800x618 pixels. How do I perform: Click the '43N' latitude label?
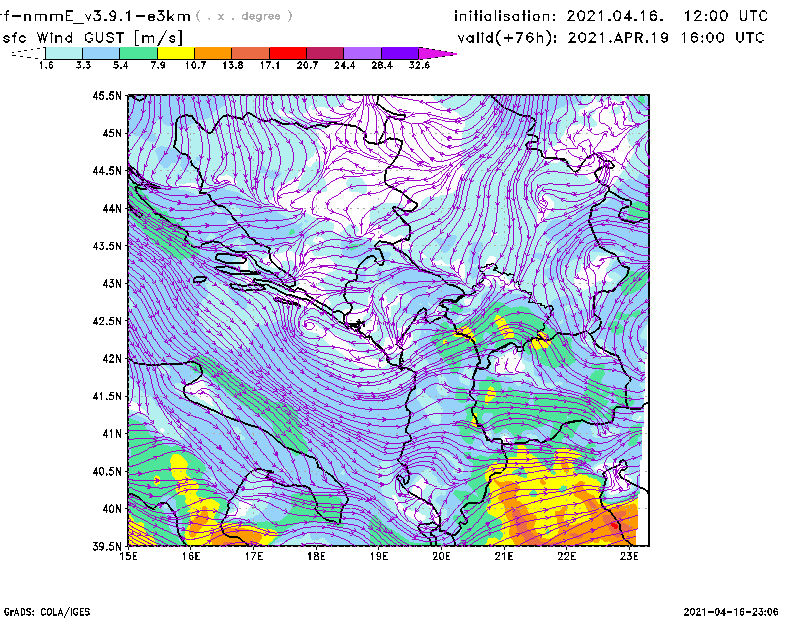point(112,283)
